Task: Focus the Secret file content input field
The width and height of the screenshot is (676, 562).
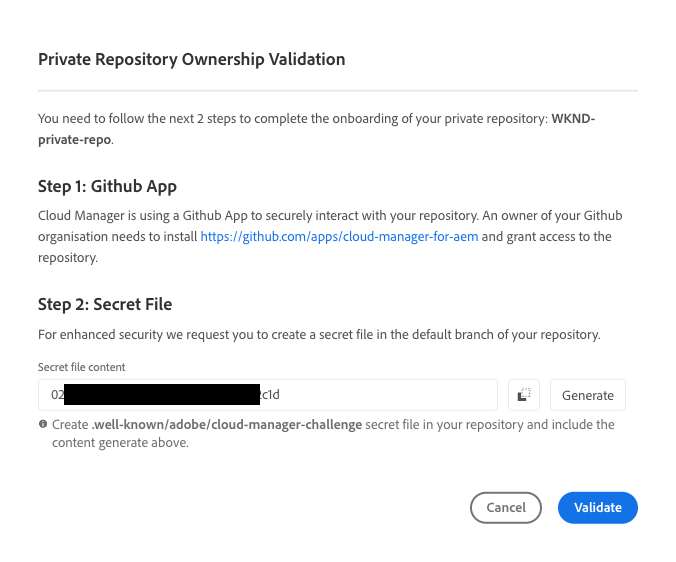Action: pyautogui.click(x=268, y=395)
